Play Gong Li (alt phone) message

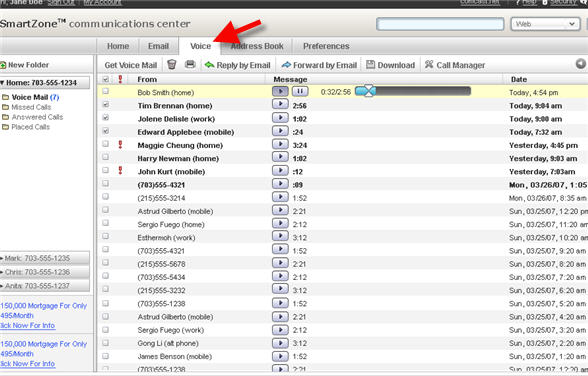click(280, 342)
